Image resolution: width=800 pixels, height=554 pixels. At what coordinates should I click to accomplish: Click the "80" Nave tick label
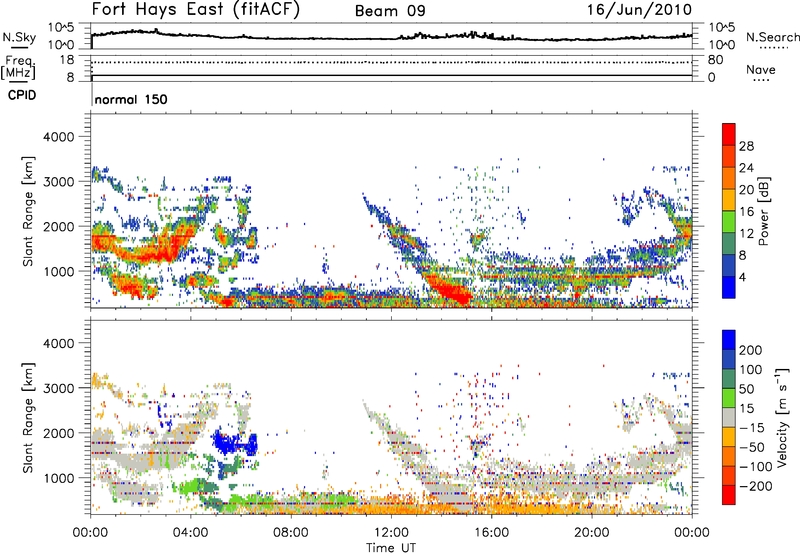coord(715,60)
